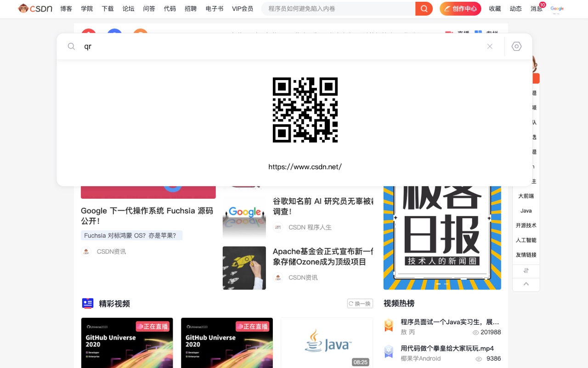Click into the overlay qr input
The width and height of the screenshot is (588, 368).
coord(280,46)
